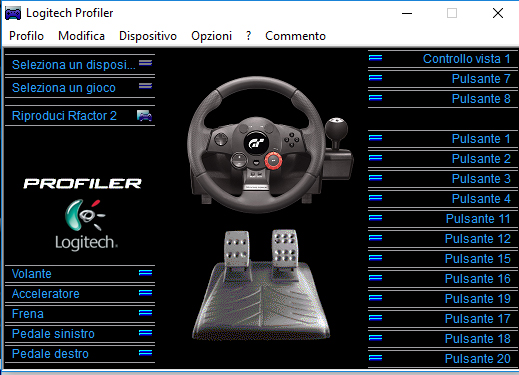Open the blue lines icon beside Pulsante 20
This screenshot has width=519, height=375.
[375, 358]
